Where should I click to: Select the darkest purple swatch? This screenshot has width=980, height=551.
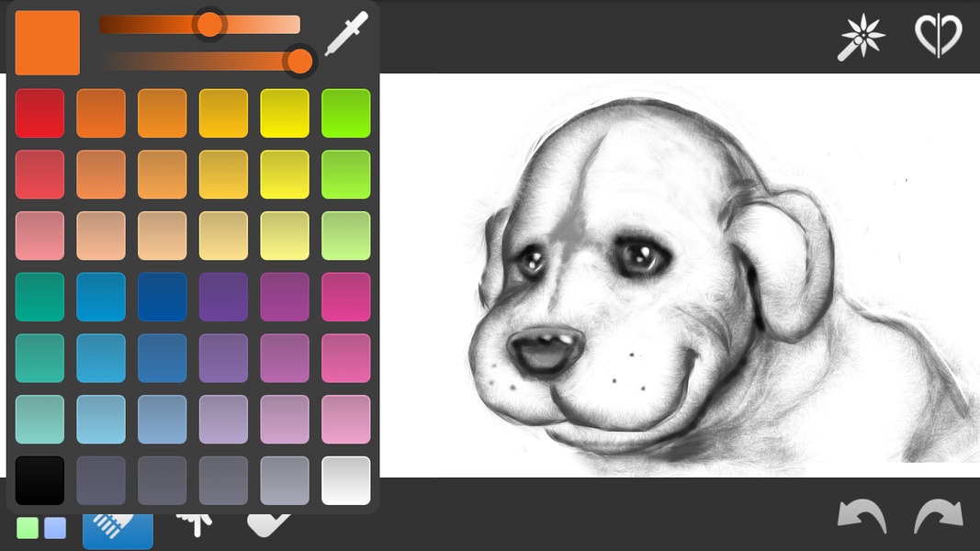pos(223,297)
